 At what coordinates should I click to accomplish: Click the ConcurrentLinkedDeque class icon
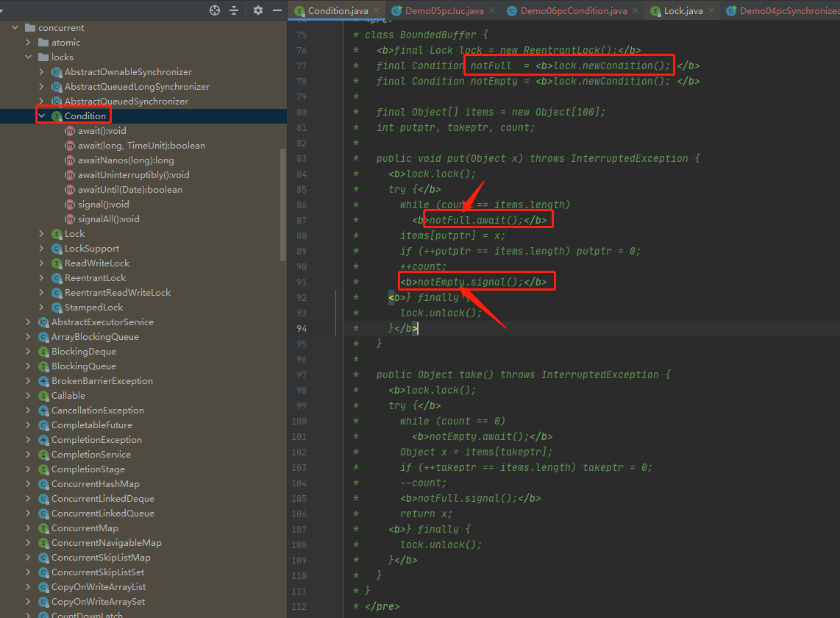(x=43, y=499)
